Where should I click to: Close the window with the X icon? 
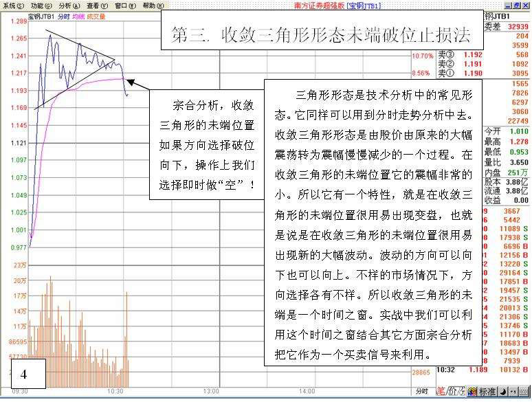pos(526,5)
